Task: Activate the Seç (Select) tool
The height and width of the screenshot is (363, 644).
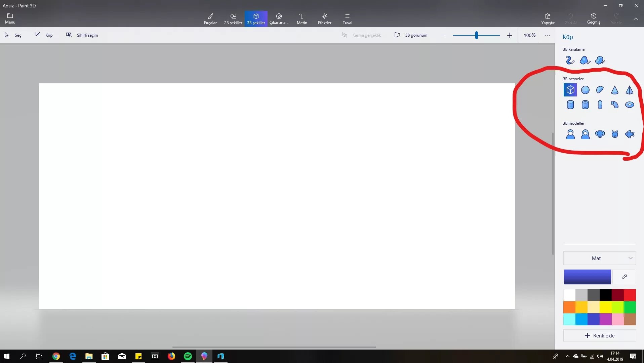Action: [x=13, y=35]
